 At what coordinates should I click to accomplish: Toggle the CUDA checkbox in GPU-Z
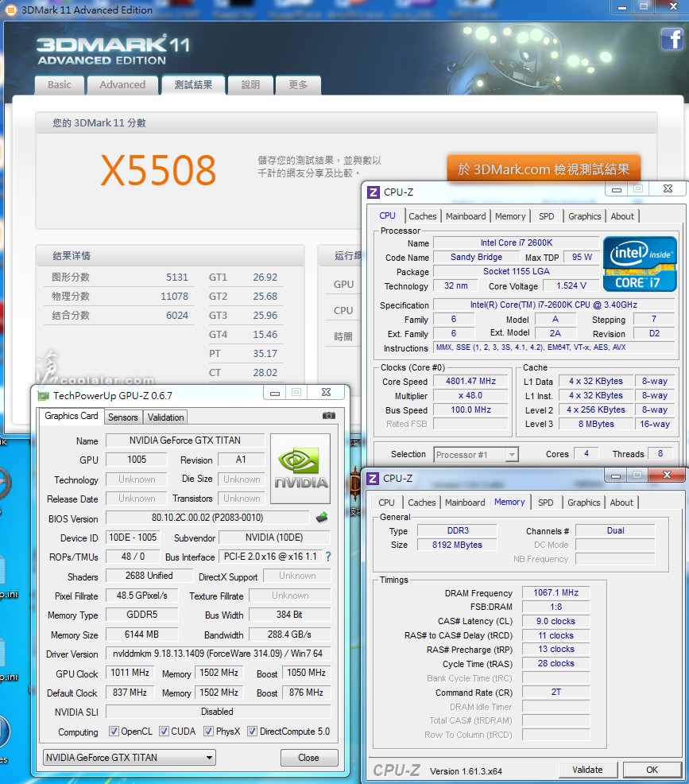tap(164, 732)
